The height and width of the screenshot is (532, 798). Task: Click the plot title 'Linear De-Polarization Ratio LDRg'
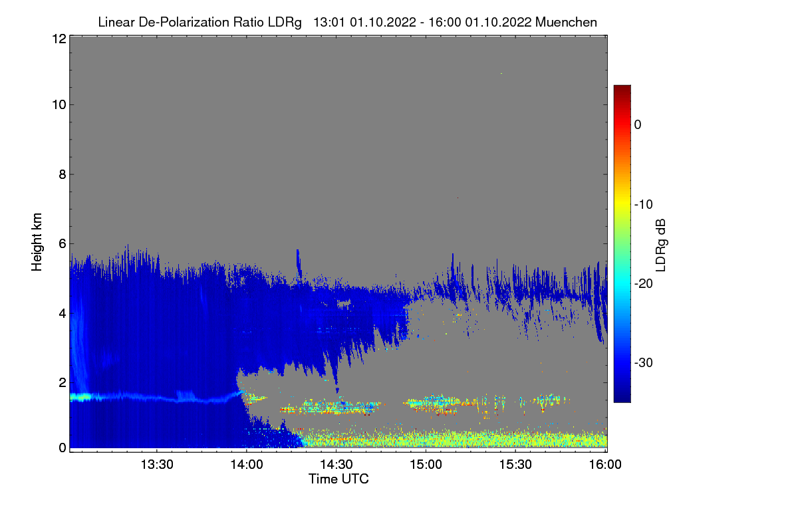pyautogui.click(x=199, y=22)
